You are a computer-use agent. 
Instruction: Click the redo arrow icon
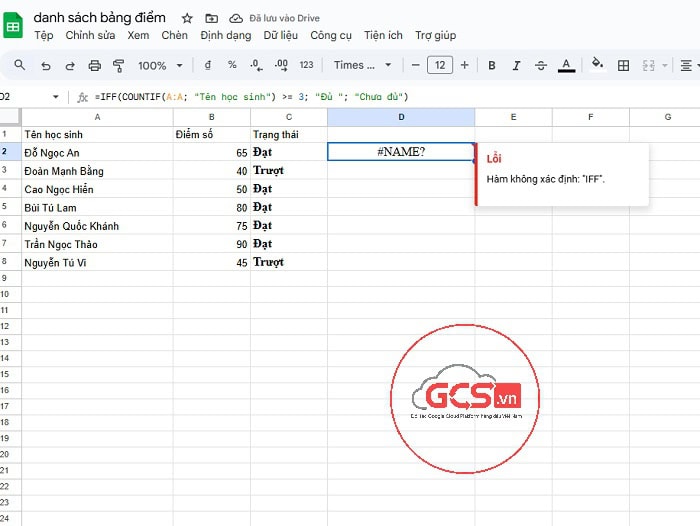coord(70,66)
